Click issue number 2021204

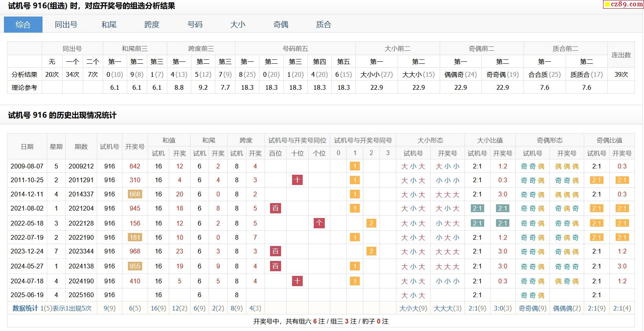(x=81, y=208)
